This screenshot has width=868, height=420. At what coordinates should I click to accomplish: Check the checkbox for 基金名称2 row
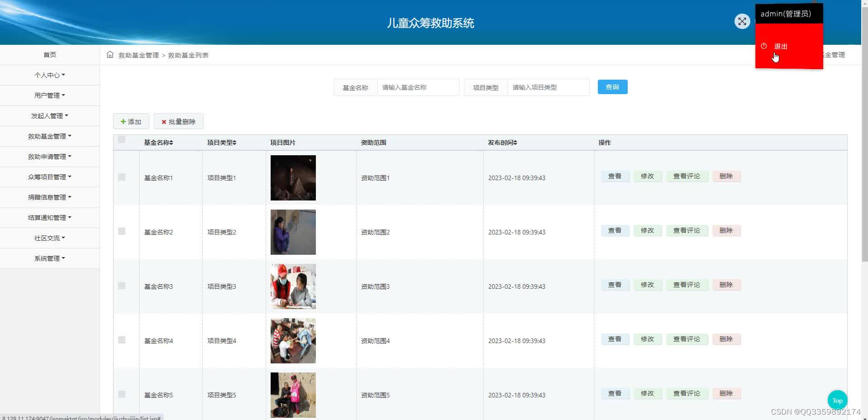pyautogui.click(x=122, y=231)
